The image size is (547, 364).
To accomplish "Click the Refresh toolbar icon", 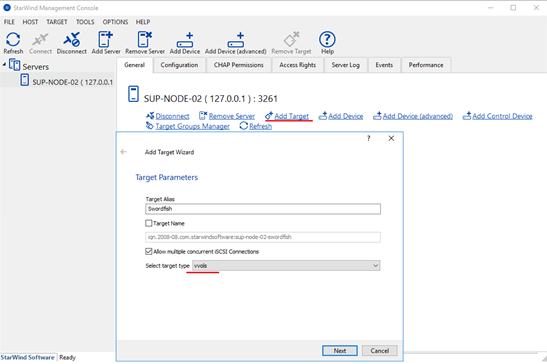I will (13, 43).
